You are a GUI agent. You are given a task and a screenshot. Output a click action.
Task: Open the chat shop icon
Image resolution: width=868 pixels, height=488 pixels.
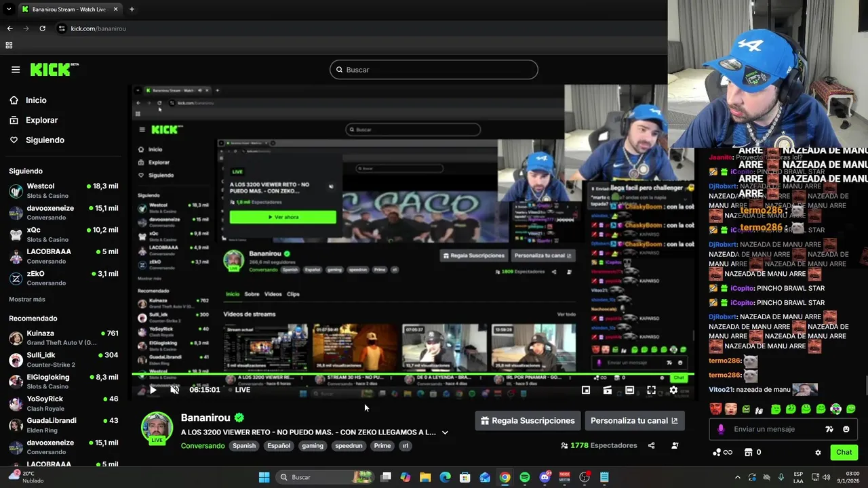pos(749,452)
